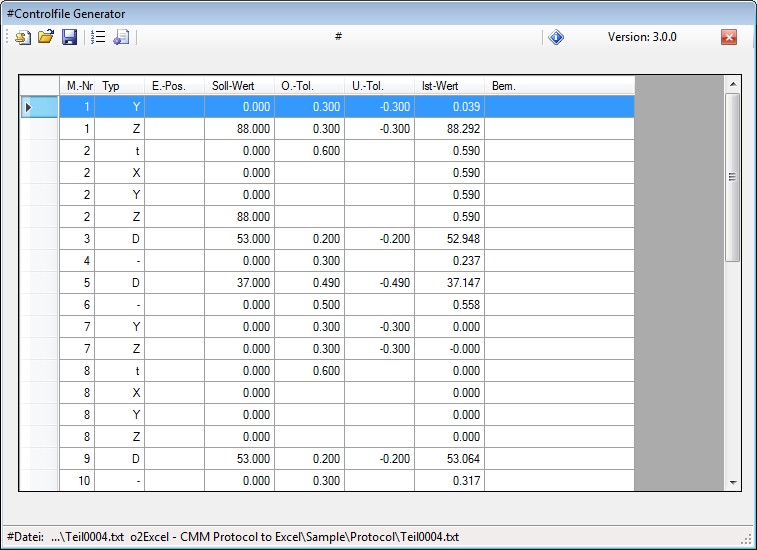Click the Ist-Wert cell -0.000
The width and height of the screenshot is (757, 550).
pyautogui.click(x=449, y=349)
